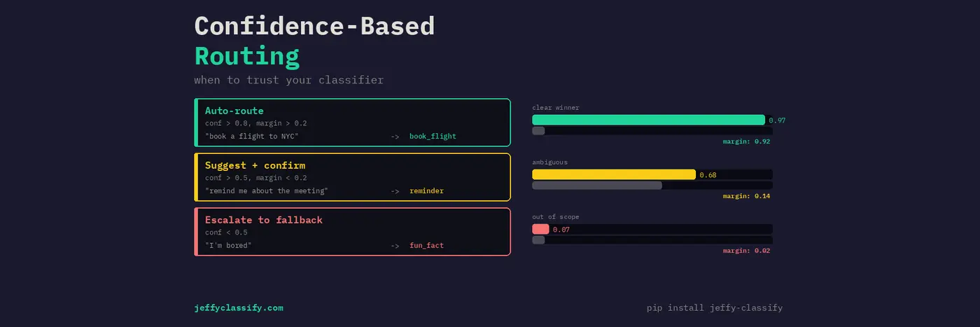Click the grey runner-up bar under ambiguous
The image size is (980, 327).
pos(597,186)
